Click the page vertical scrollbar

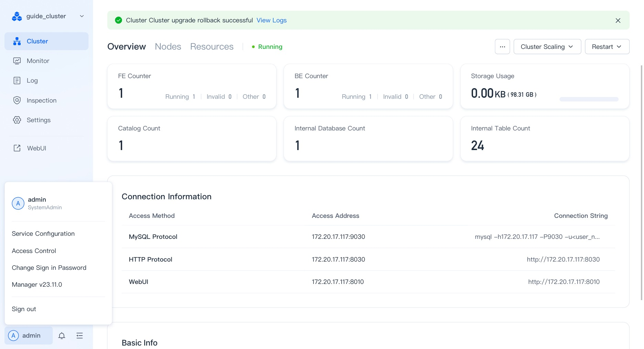click(x=641, y=182)
